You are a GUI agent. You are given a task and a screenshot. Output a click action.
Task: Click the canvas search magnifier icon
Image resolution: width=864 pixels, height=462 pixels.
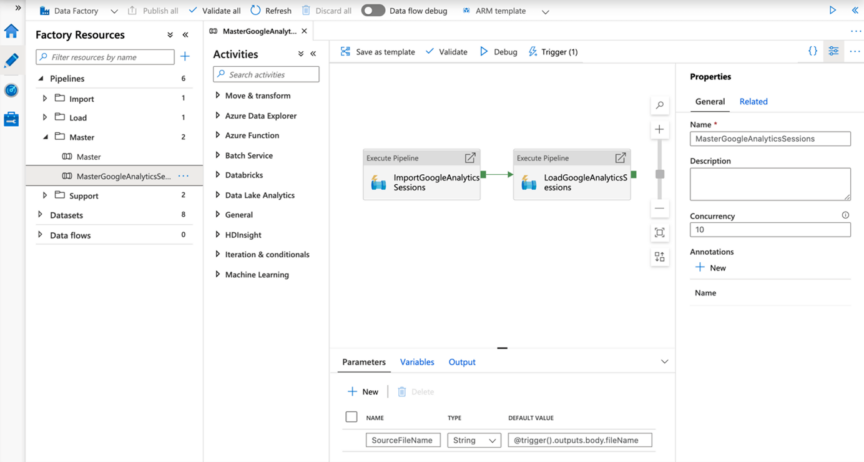[659, 105]
